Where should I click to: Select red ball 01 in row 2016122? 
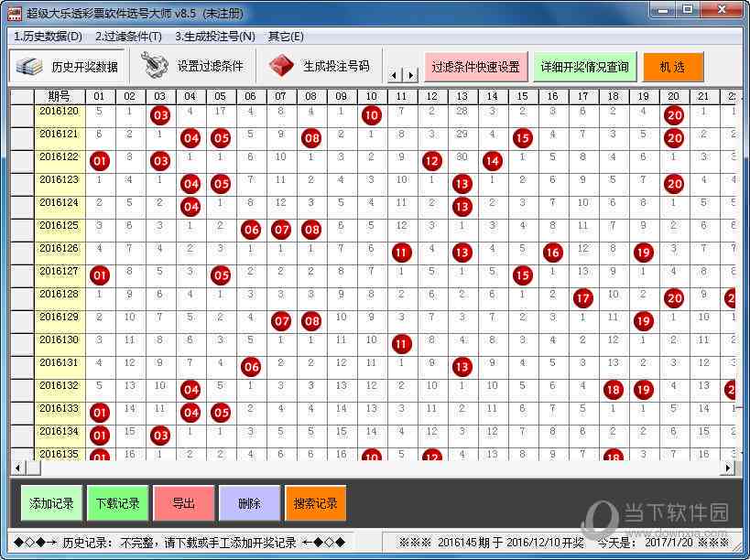click(100, 161)
